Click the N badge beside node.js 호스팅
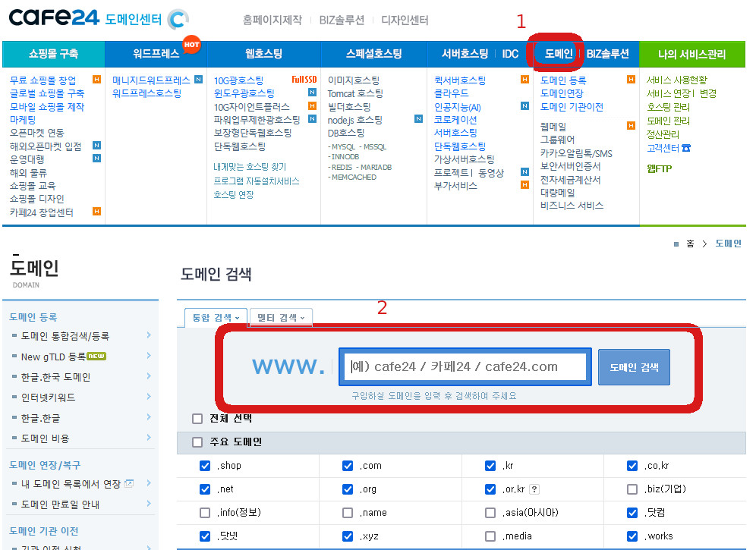 418,119
